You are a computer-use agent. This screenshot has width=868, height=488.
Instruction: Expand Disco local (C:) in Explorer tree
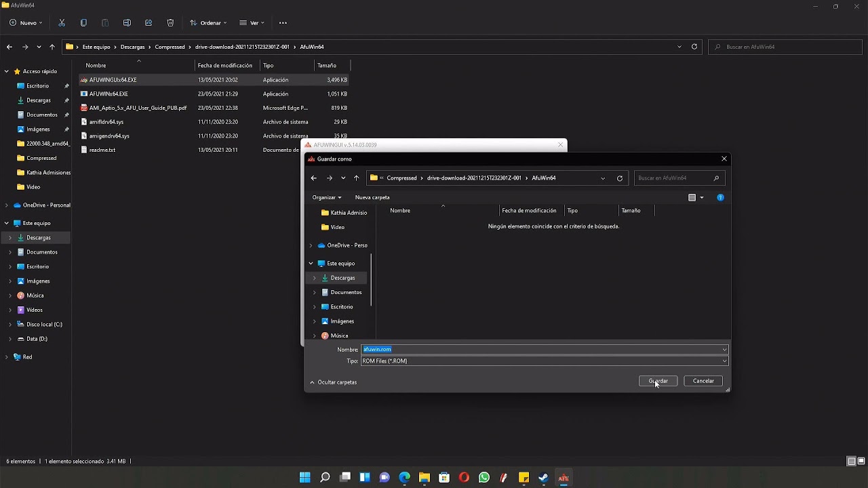[x=10, y=325]
